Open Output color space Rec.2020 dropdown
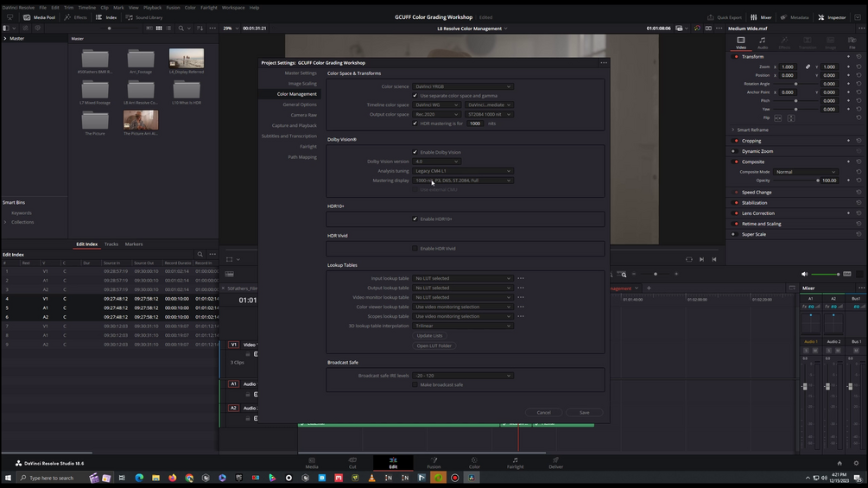 click(436, 114)
